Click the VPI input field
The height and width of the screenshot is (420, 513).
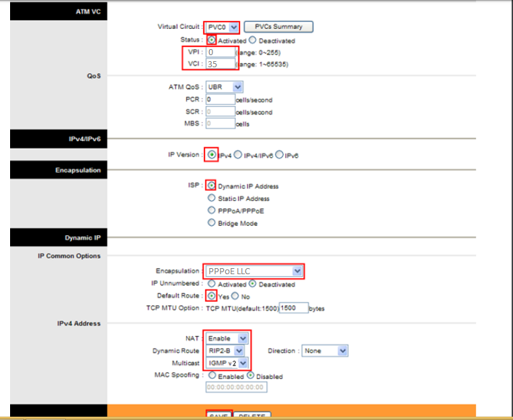tap(220, 52)
